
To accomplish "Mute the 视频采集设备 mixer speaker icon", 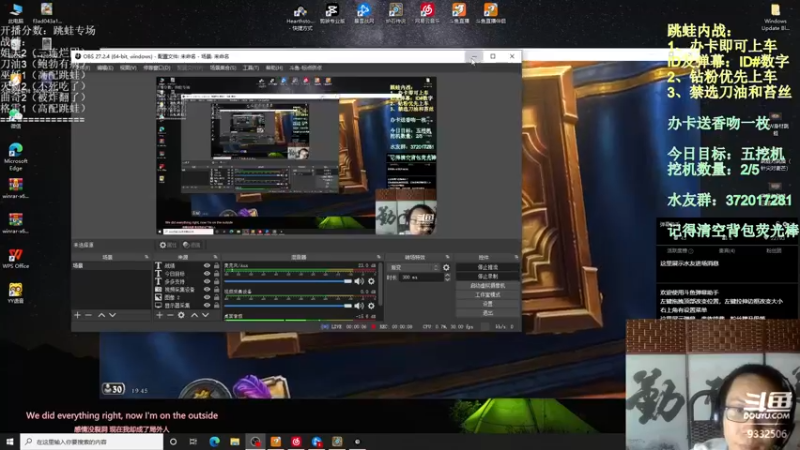I will pos(359,306).
